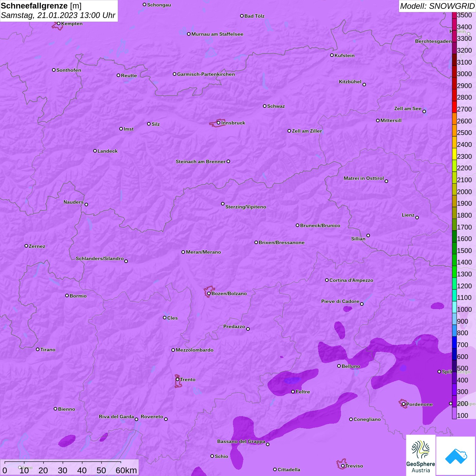Click the Riva del Garda label
The width and height of the screenshot is (476, 476).
(x=116, y=417)
